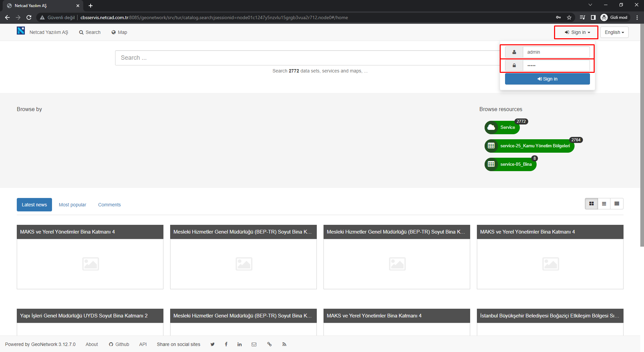Reload the browser page

tap(29, 17)
